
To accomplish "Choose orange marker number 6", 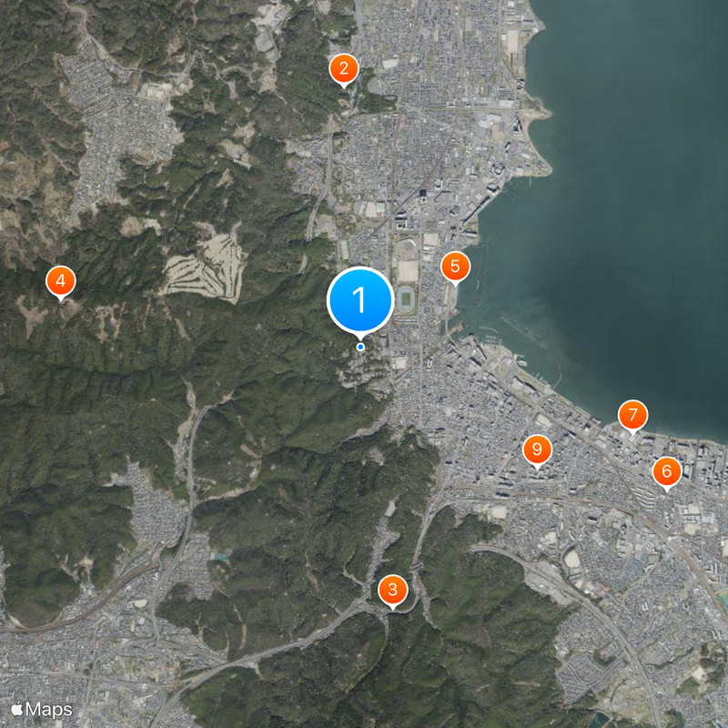I will click(666, 470).
